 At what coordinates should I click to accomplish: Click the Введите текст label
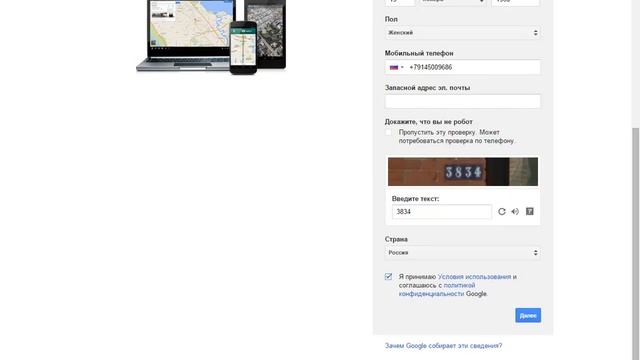point(416,199)
